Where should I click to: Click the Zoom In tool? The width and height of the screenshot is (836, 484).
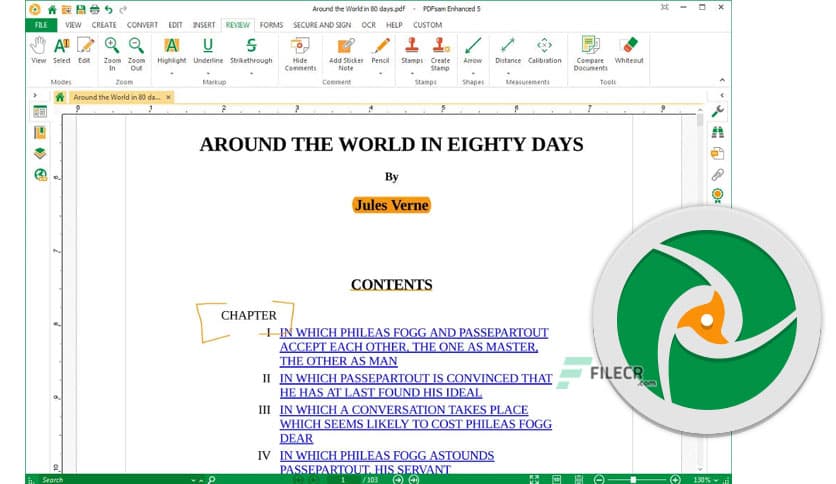click(x=112, y=47)
